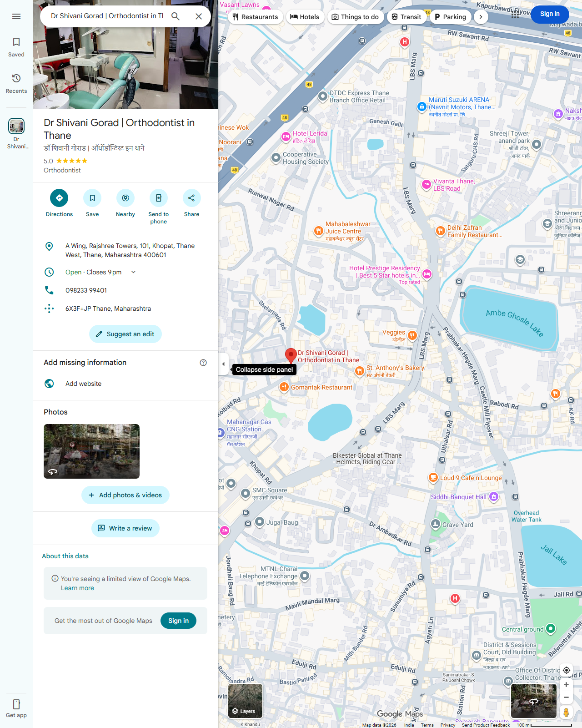Screen dimensions: 582x728
Task: Click Add website
Action: 125,384
